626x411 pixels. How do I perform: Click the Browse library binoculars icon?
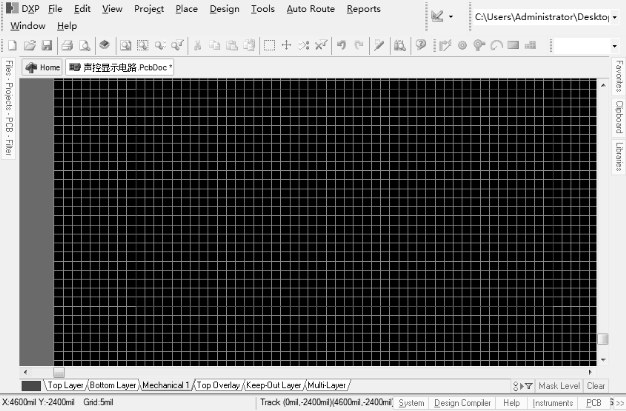pos(400,45)
